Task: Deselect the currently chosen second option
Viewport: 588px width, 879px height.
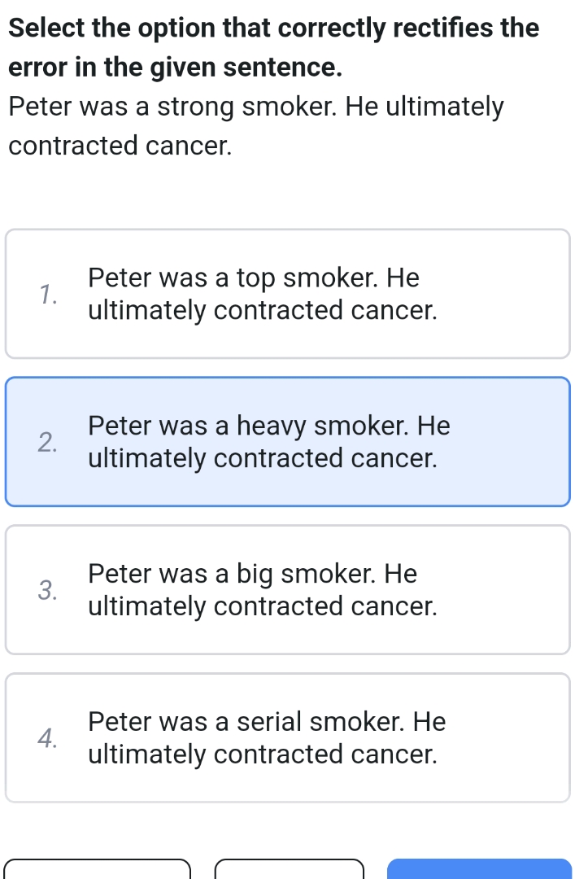Action: [286, 441]
